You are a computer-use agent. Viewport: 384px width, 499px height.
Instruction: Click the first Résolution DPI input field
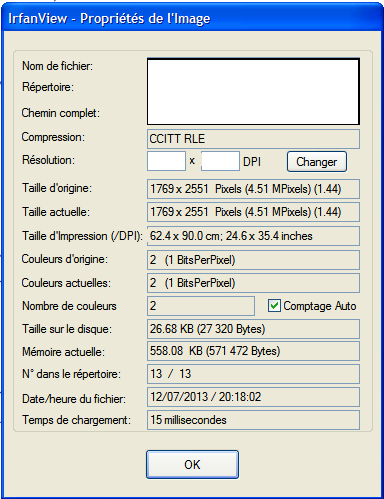[x=166, y=161]
